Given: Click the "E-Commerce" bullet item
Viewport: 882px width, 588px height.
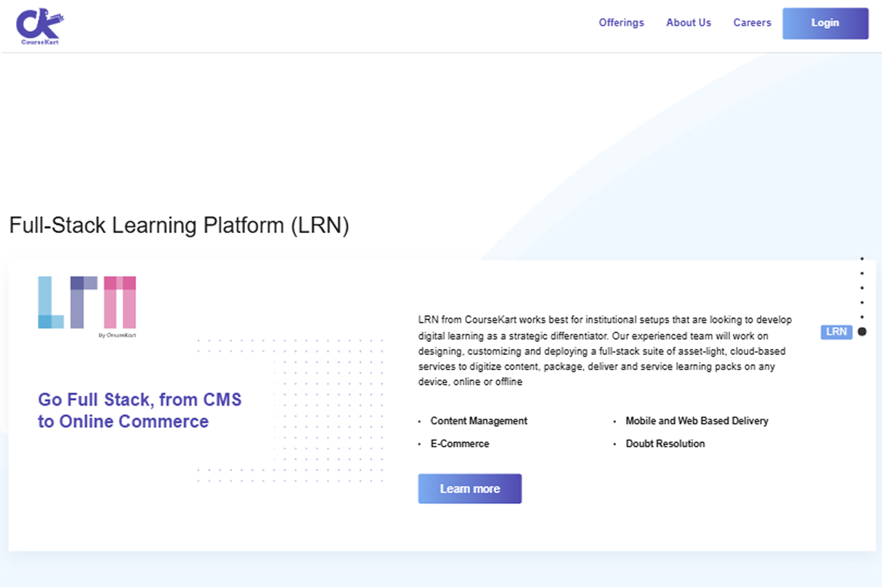Looking at the screenshot, I should click(x=460, y=444).
